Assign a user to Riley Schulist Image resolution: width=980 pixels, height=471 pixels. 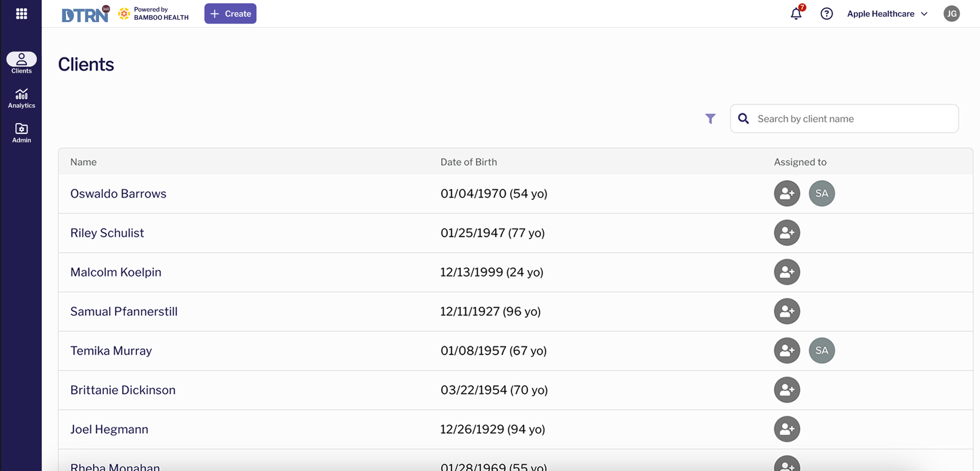[787, 233]
